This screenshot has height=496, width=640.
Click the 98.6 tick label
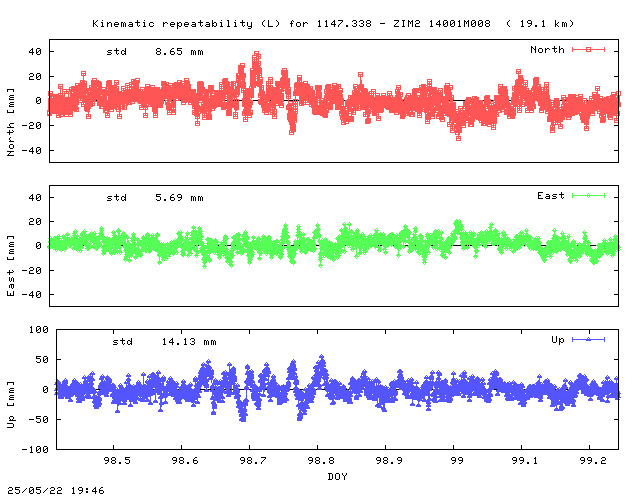pyautogui.click(x=185, y=460)
